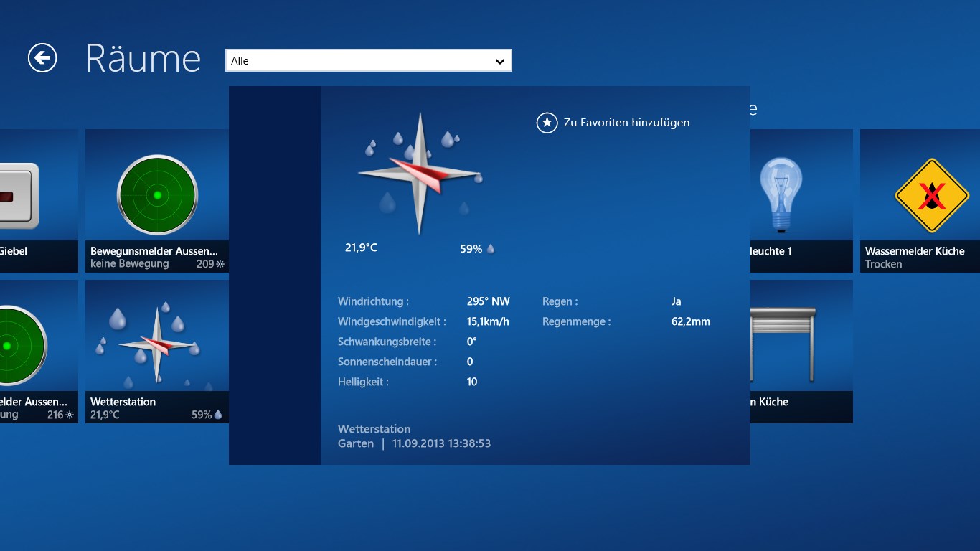980x551 pixels.
Task: Click the star favorites icon
Action: [547, 123]
